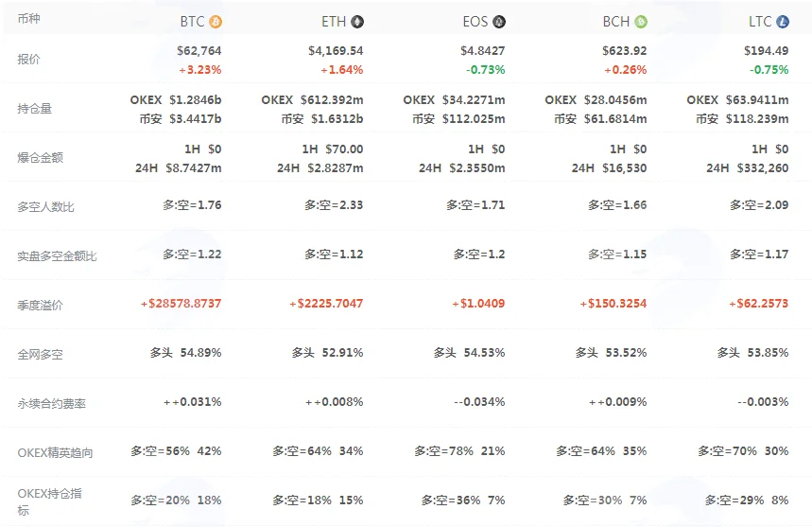Select the 永续合约费率 row label
Screen dimensions: 812x527
point(52,404)
